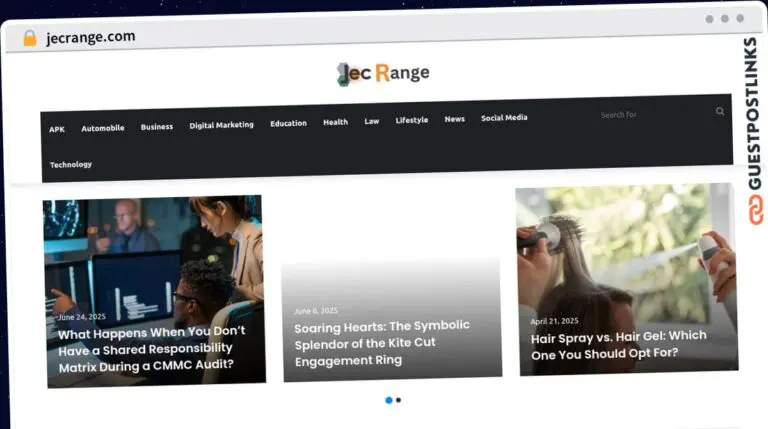Click the Jec Range logo
This screenshot has height=429, width=768.
coord(383,73)
